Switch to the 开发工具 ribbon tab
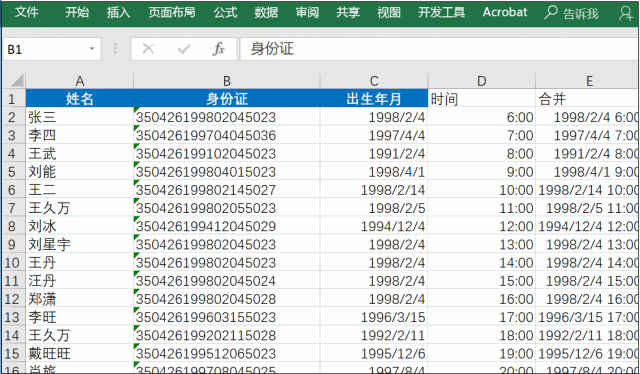The image size is (640, 374). [441, 13]
